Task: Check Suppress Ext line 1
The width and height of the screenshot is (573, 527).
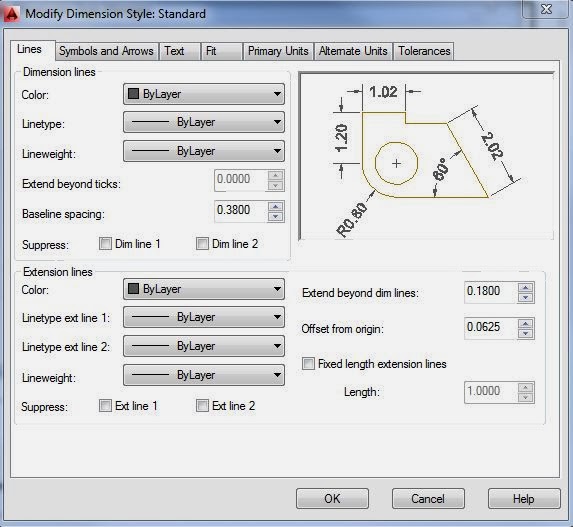Action: click(105, 405)
